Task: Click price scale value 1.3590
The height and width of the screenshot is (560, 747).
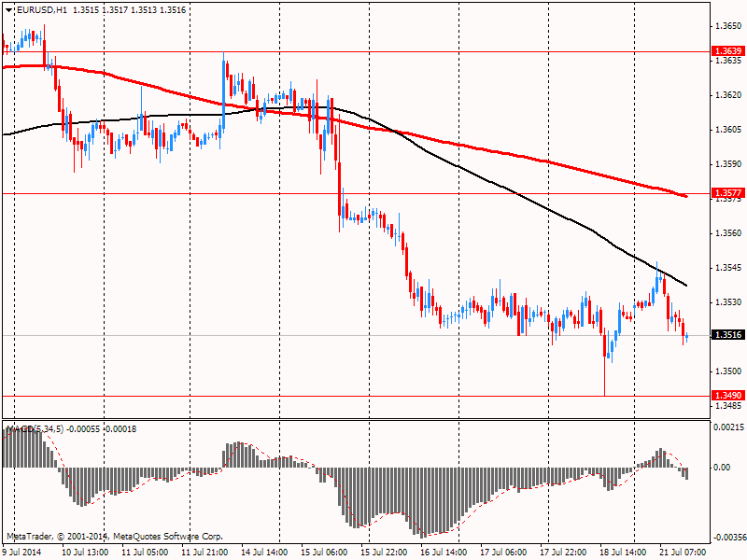Action: pos(728,164)
